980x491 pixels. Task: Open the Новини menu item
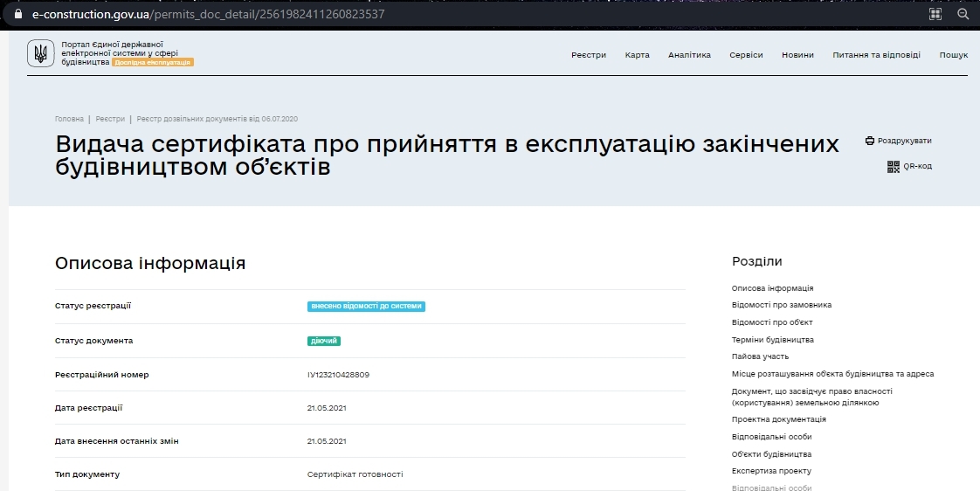(797, 55)
